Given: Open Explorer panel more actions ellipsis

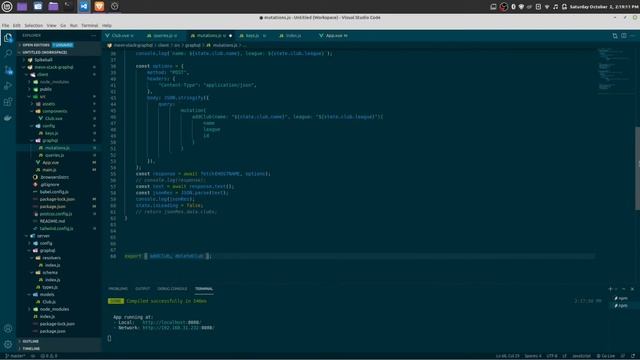Looking at the screenshot, I should [x=93, y=36].
